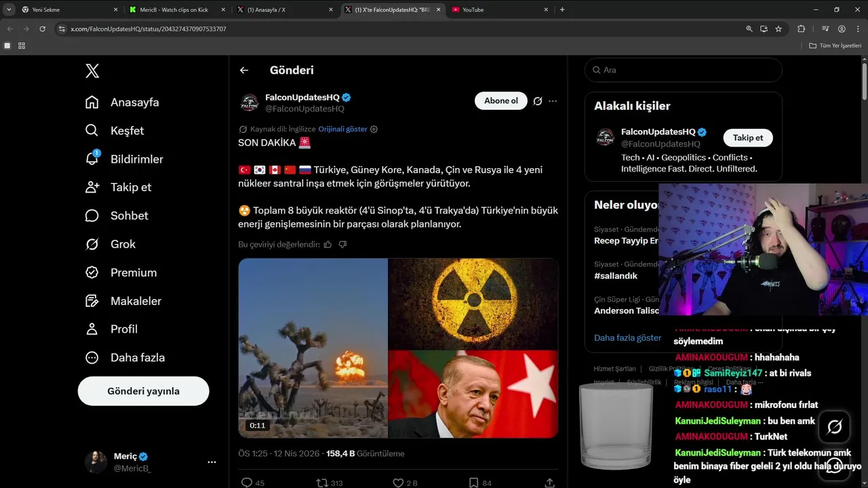Open Chrome three-dot menu
The height and width of the screenshot is (488, 868).
858,29
